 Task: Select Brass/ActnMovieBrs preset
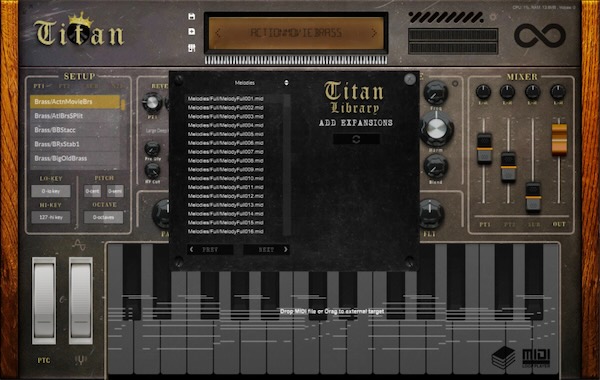(x=75, y=101)
